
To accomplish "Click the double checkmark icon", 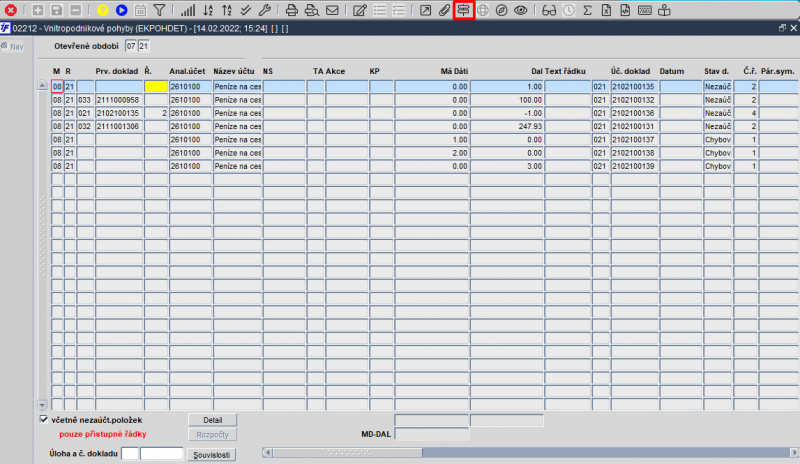I will click(245, 10).
